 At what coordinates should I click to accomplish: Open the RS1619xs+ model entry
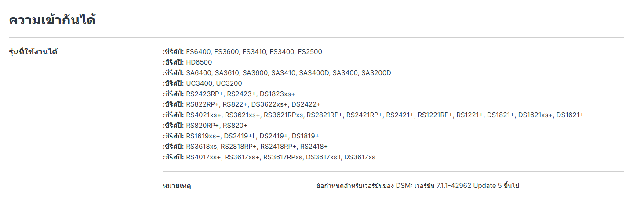(x=203, y=136)
